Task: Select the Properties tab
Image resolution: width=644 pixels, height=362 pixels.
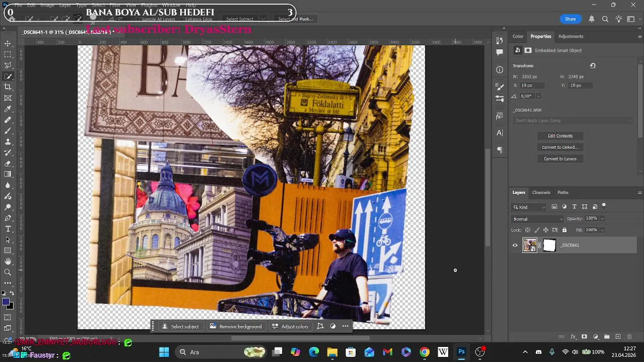Action: point(541,36)
